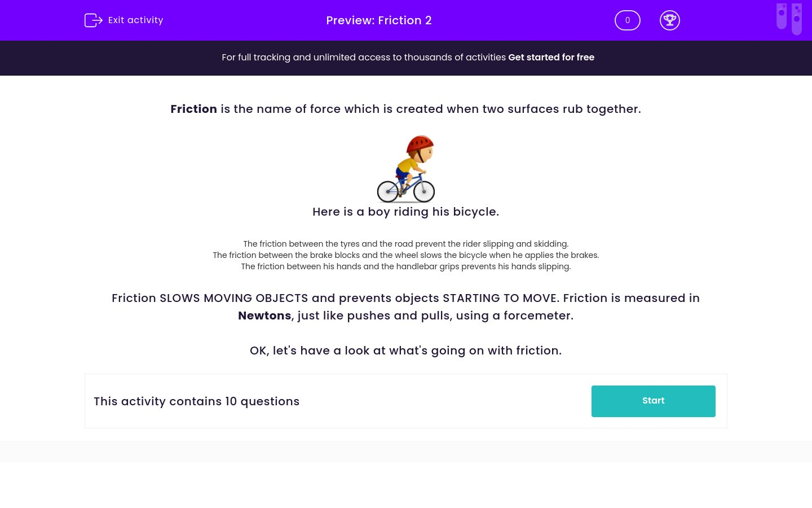Click the score pill showing 0
The height and width of the screenshot is (508, 812).
(628, 20)
